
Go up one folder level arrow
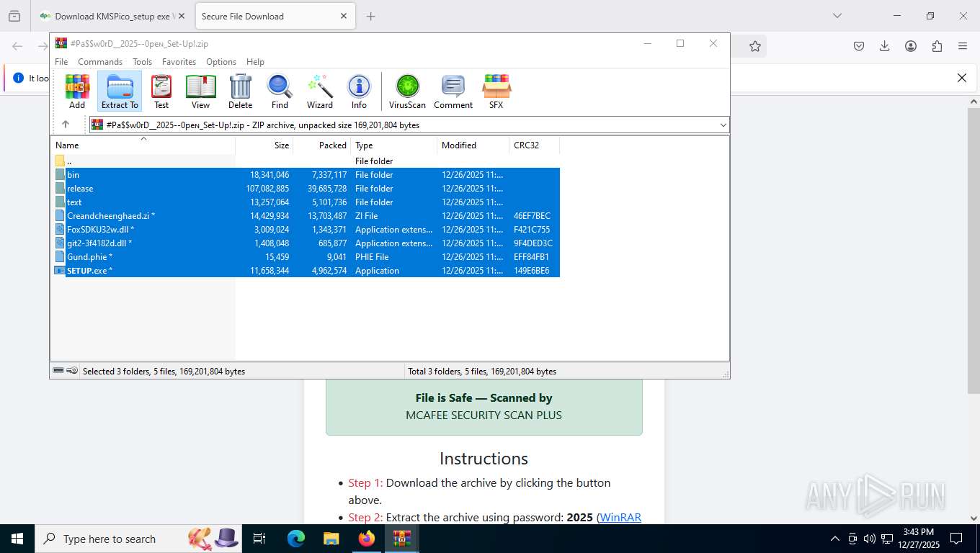66,125
